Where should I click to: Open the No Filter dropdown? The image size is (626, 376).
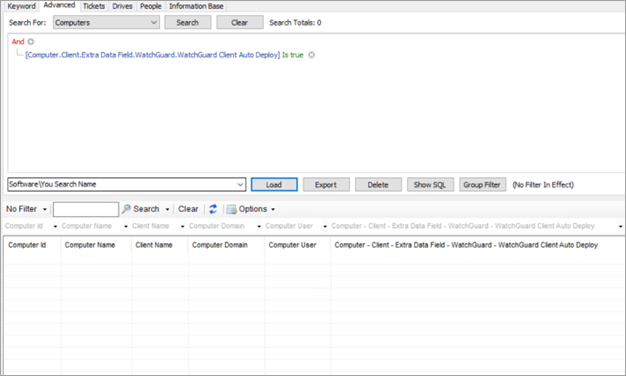26,209
